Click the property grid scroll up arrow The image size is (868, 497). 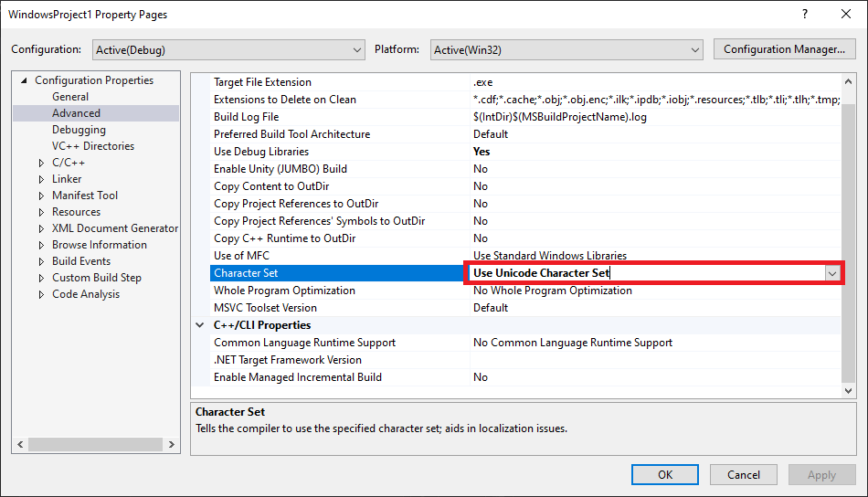pos(848,81)
